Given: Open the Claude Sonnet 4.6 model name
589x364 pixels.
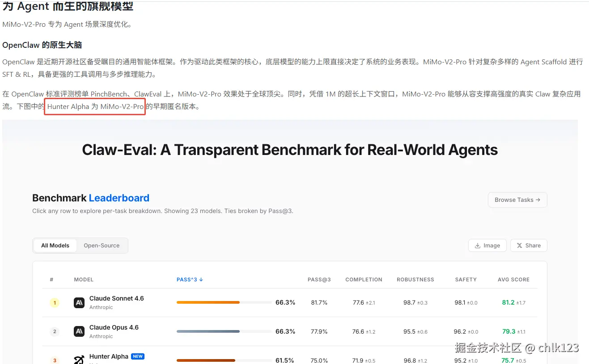Looking at the screenshot, I should (x=116, y=298).
